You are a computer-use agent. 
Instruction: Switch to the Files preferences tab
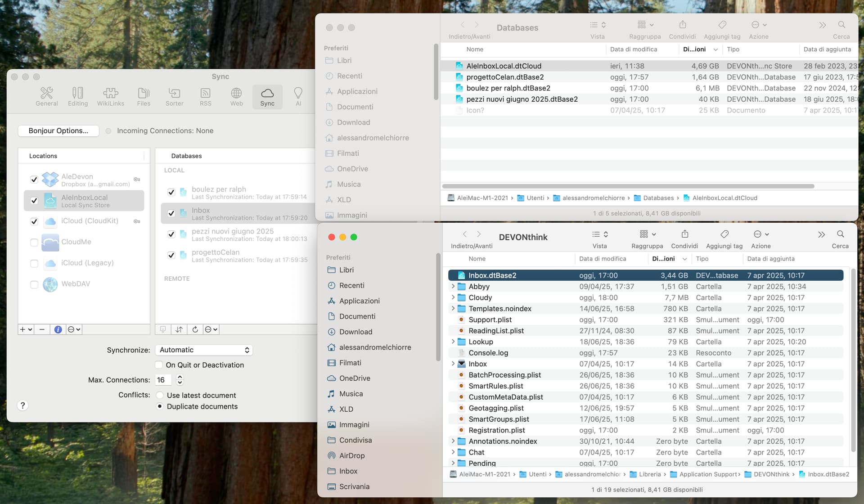click(x=144, y=96)
